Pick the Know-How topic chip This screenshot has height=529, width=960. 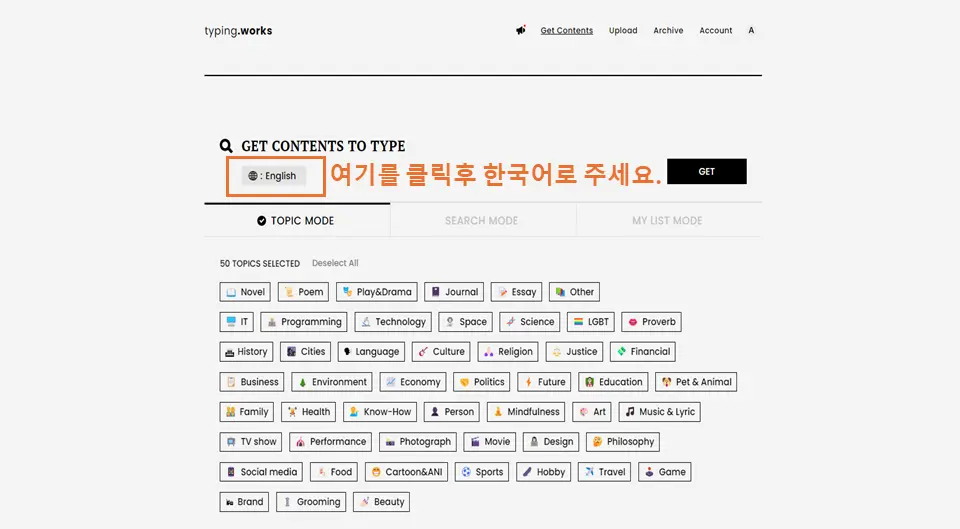[x=380, y=412]
